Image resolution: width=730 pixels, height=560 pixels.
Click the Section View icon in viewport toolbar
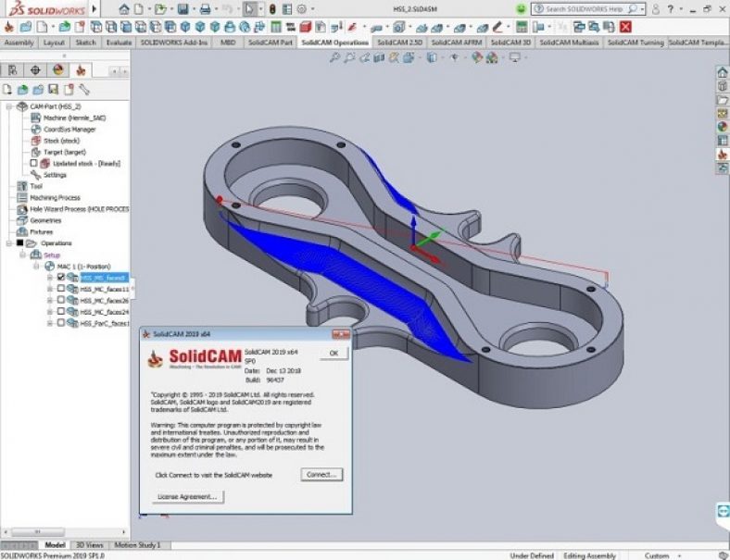(379, 57)
